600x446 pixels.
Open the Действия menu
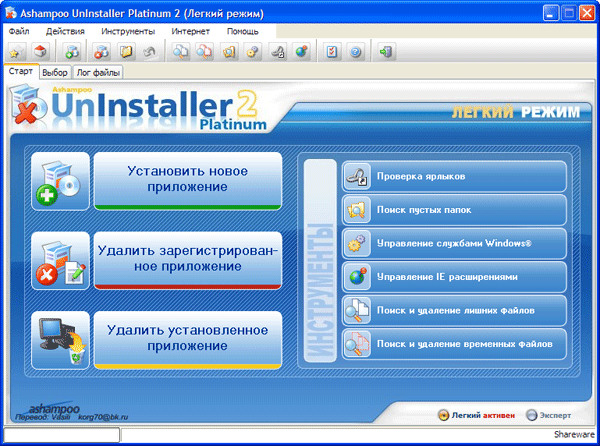tap(65, 31)
